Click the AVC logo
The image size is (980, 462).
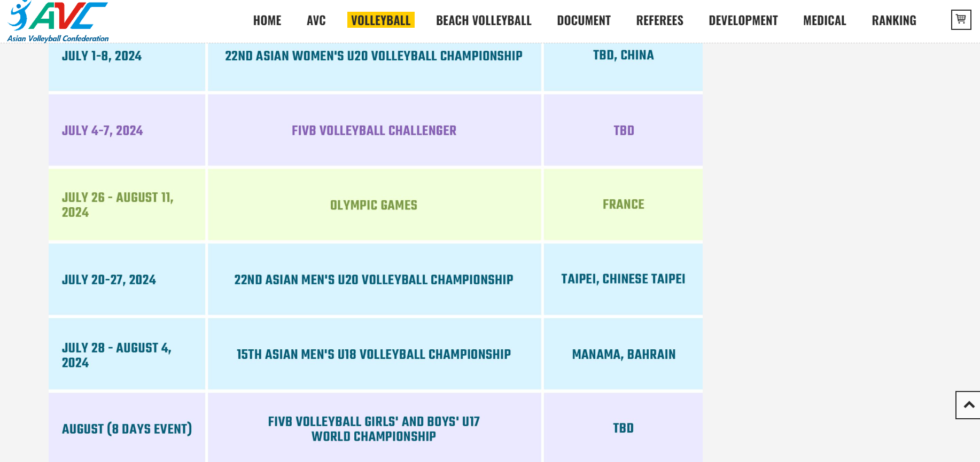[x=58, y=21]
